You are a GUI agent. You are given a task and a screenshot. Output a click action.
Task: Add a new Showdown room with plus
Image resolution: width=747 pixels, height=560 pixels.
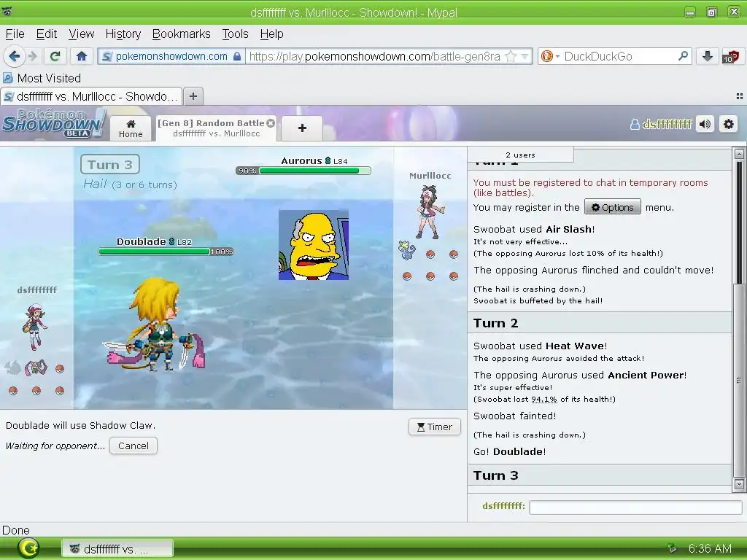click(x=302, y=128)
